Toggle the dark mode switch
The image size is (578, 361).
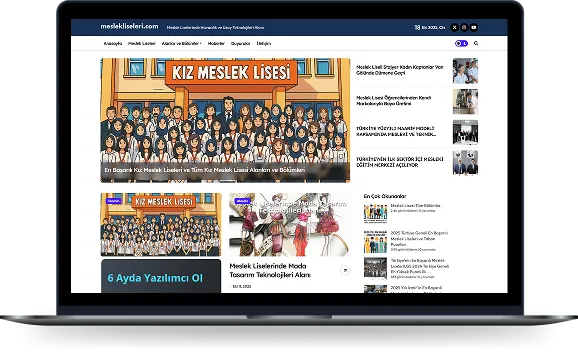pos(461,43)
